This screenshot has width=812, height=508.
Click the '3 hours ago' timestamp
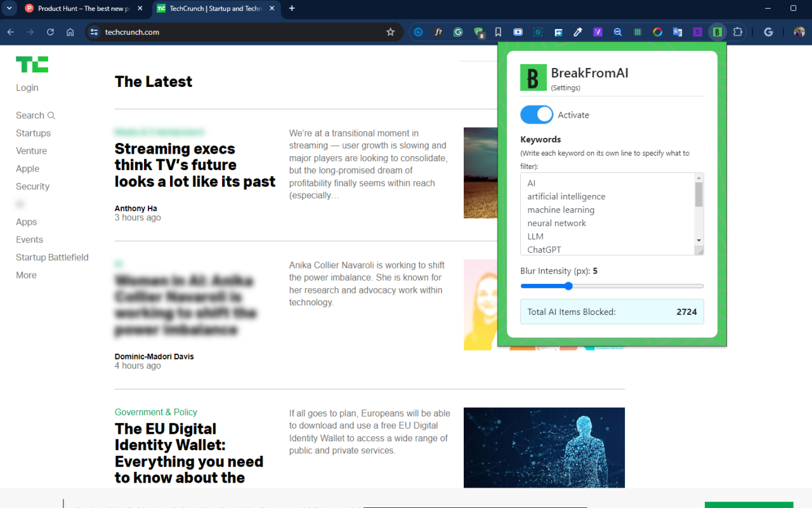[x=138, y=218]
